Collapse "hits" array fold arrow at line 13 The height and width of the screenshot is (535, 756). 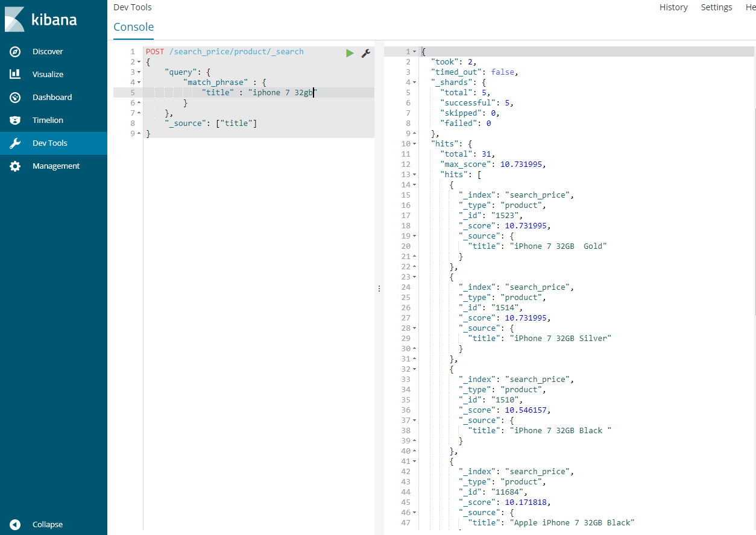pos(414,175)
